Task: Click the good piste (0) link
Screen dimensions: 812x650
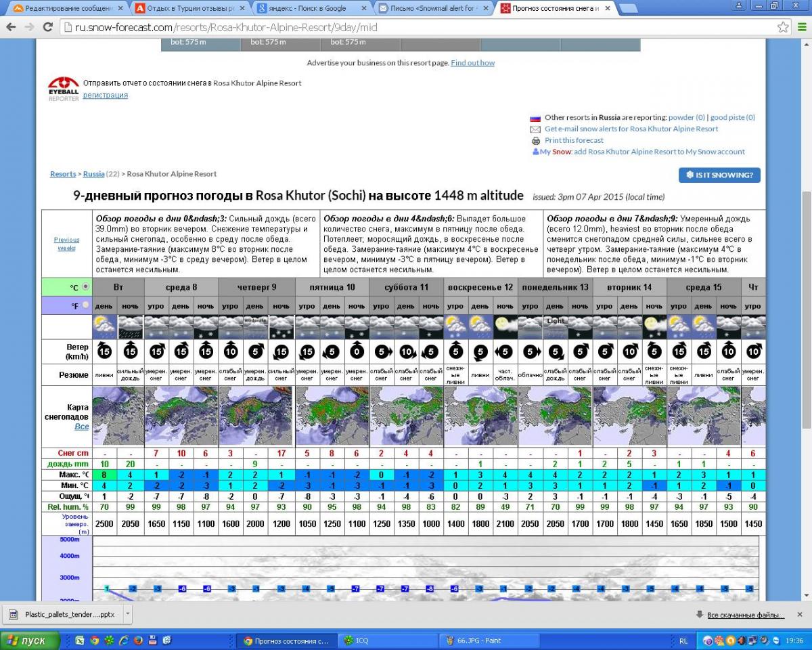Action: pos(733,117)
